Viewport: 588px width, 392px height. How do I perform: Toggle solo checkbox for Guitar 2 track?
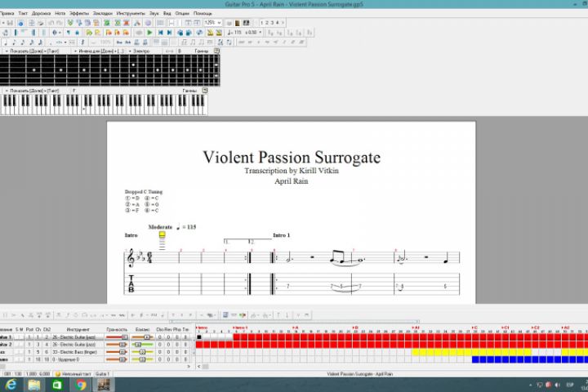click(x=17, y=345)
